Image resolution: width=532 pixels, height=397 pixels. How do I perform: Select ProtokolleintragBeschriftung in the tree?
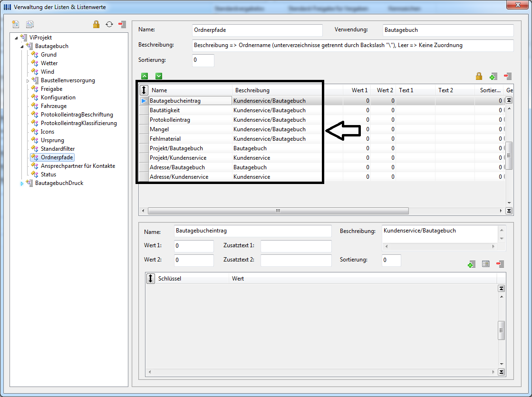pyautogui.click(x=77, y=115)
